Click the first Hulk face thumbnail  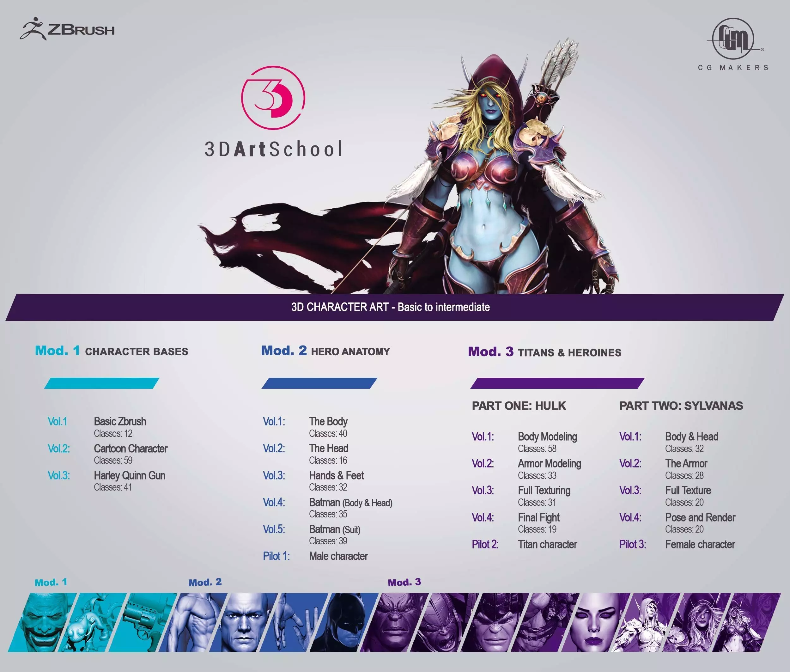395,622
